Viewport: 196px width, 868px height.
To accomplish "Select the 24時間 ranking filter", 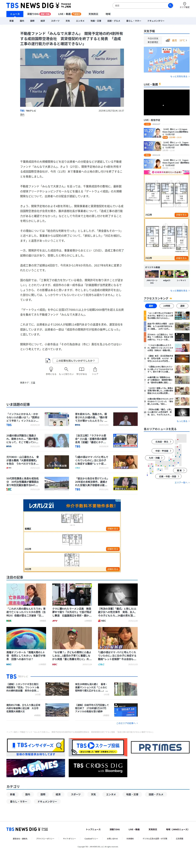I will pyautogui.click(x=167, y=306).
